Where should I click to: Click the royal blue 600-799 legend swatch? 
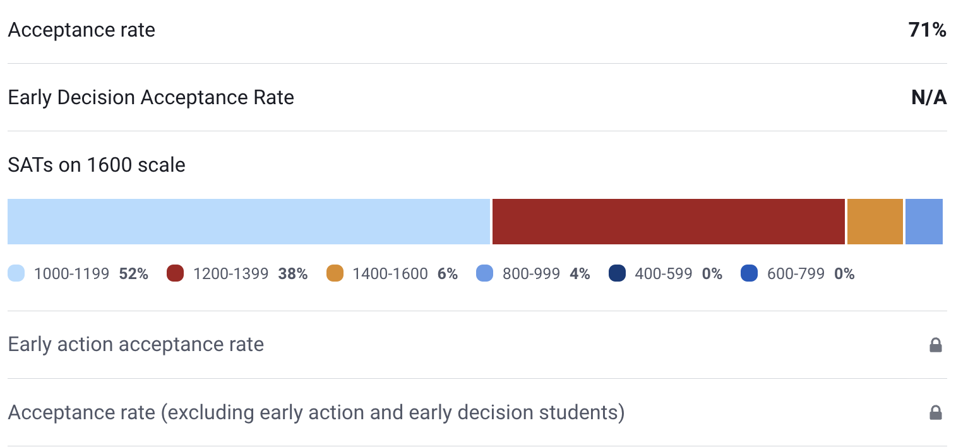tap(750, 274)
